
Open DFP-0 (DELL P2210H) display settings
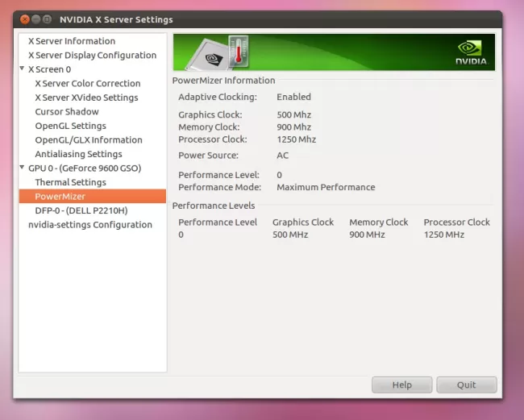[x=81, y=210]
